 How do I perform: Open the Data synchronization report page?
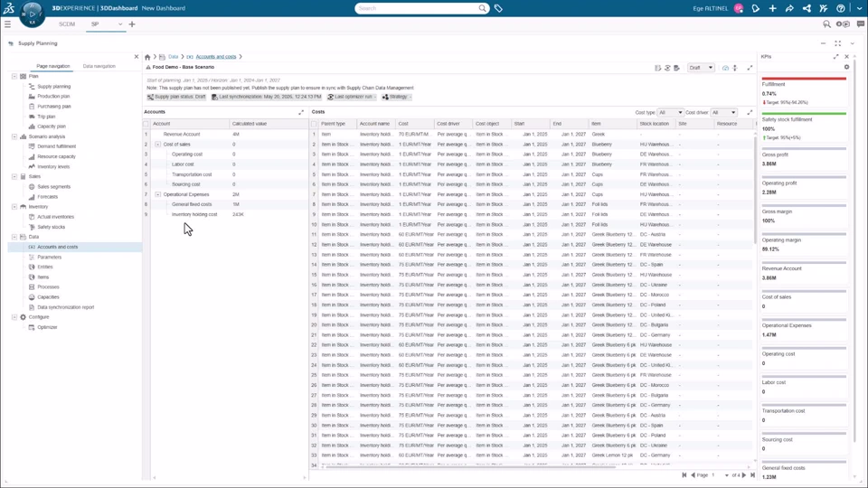coord(65,307)
